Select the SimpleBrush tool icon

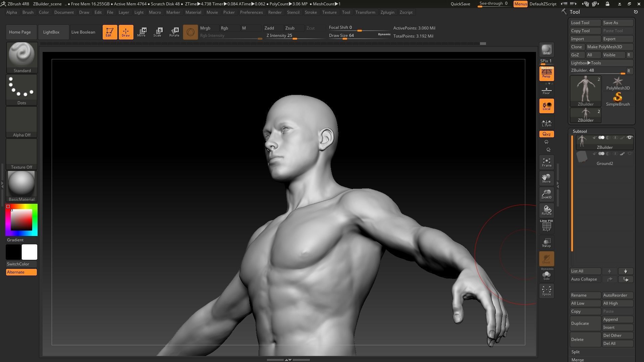618,99
